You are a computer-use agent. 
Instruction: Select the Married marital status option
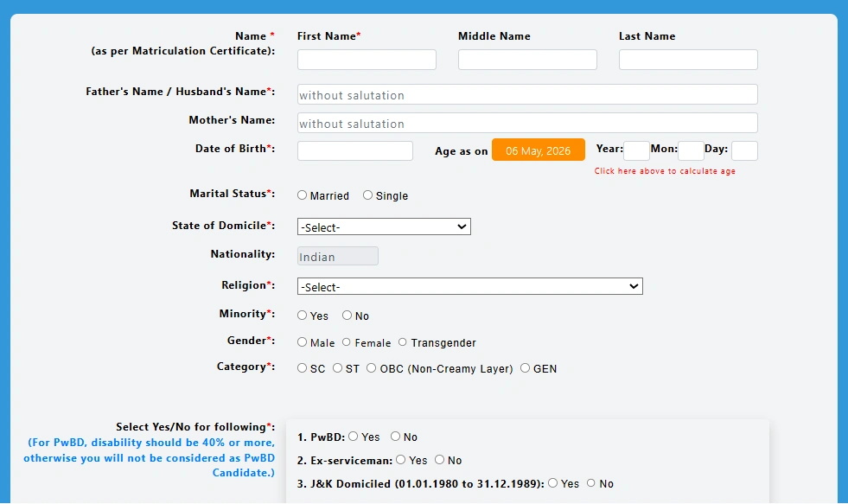point(303,195)
